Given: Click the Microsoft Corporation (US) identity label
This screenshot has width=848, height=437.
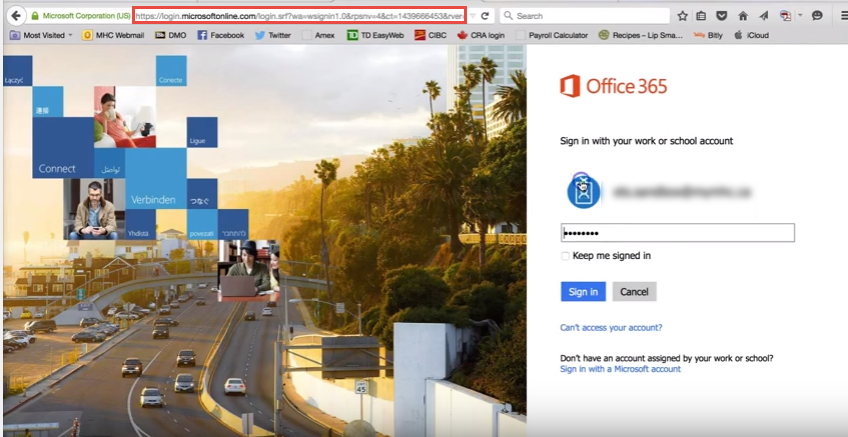Looking at the screenshot, I should (86, 16).
